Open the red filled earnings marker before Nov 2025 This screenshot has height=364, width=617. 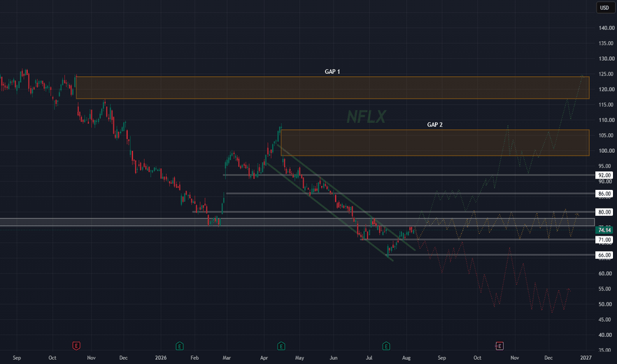click(x=76, y=346)
